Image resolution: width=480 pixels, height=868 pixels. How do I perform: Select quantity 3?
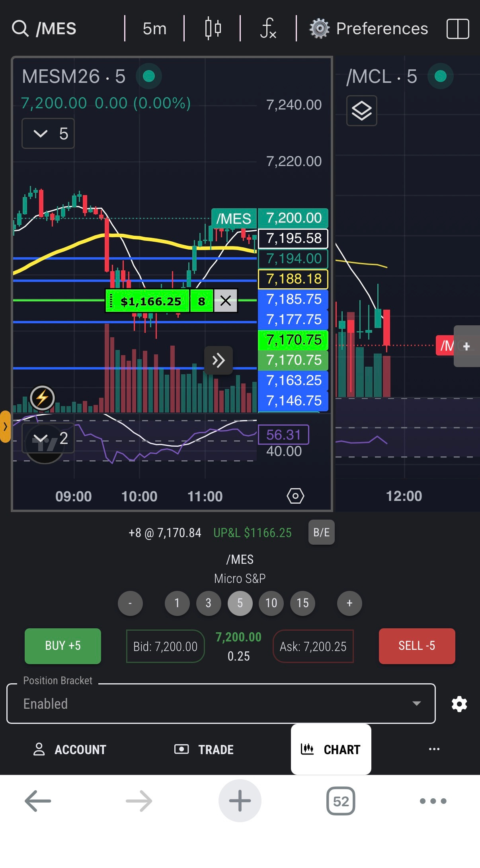[209, 603]
